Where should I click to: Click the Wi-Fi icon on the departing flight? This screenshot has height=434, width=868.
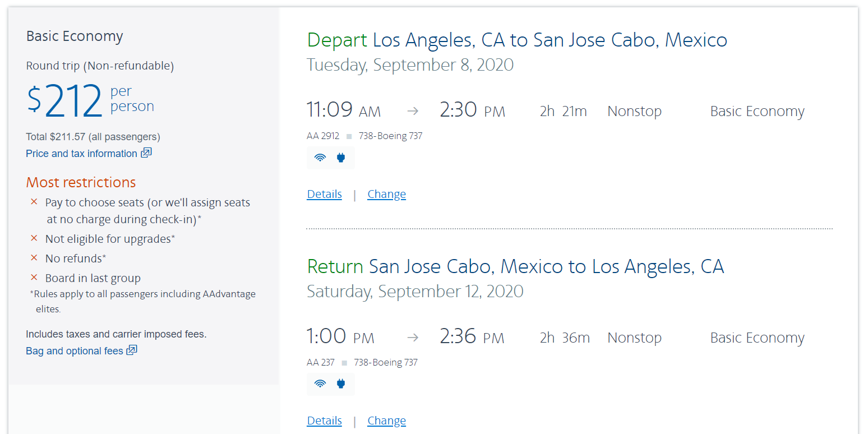point(320,158)
